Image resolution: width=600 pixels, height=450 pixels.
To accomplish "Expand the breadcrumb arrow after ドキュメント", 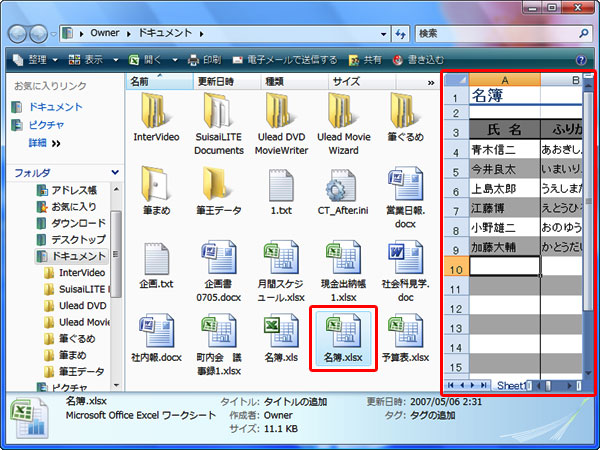I will pyautogui.click(x=202, y=34).
